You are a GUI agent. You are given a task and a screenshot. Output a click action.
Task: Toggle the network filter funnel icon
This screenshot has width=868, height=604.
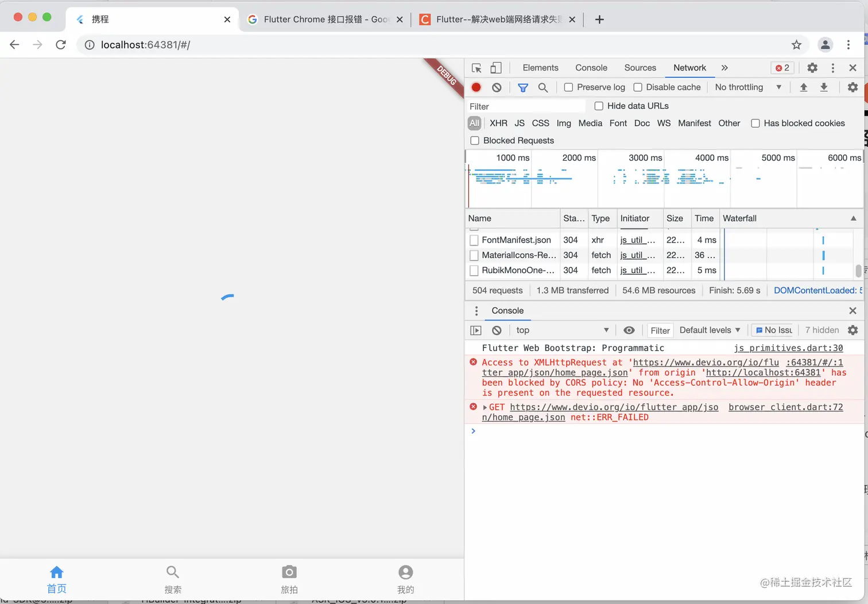pyautogui.click(x=523, y=87)
